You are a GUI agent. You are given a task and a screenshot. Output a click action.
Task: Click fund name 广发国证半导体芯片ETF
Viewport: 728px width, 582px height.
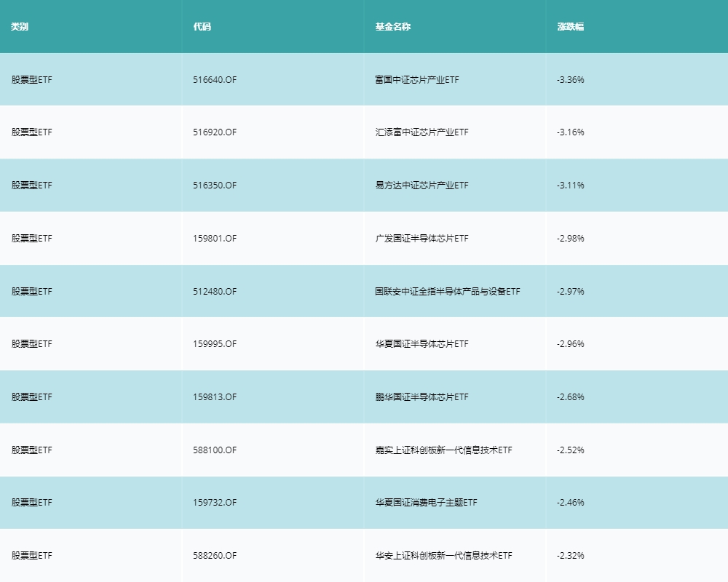pos(422,239)
